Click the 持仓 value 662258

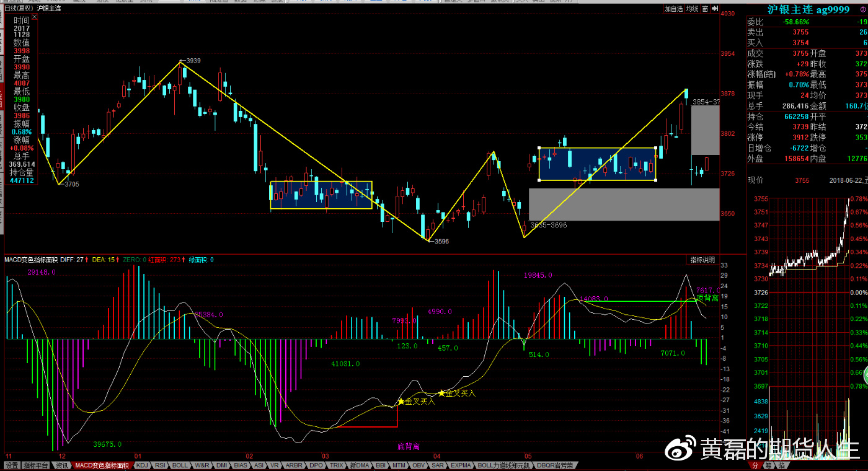click(796, 117)
